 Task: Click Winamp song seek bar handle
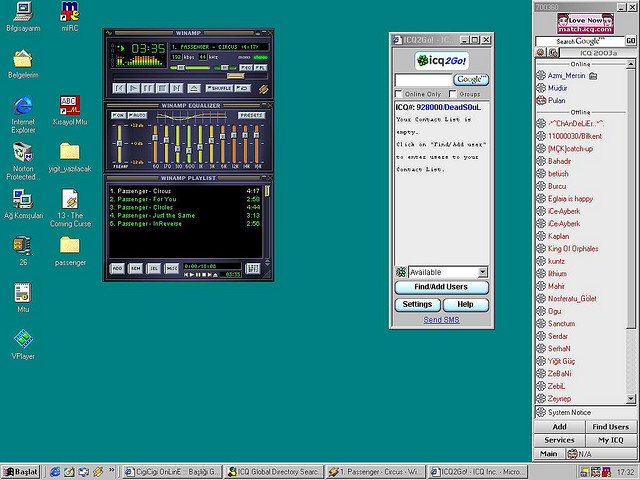236,76
